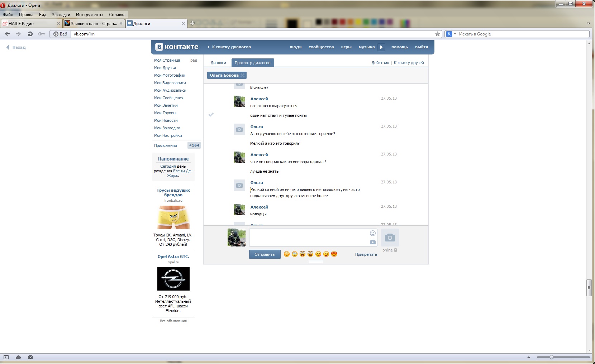Select the Просмотр диалогов tab
595x364 pixels.
pos(253,63)
